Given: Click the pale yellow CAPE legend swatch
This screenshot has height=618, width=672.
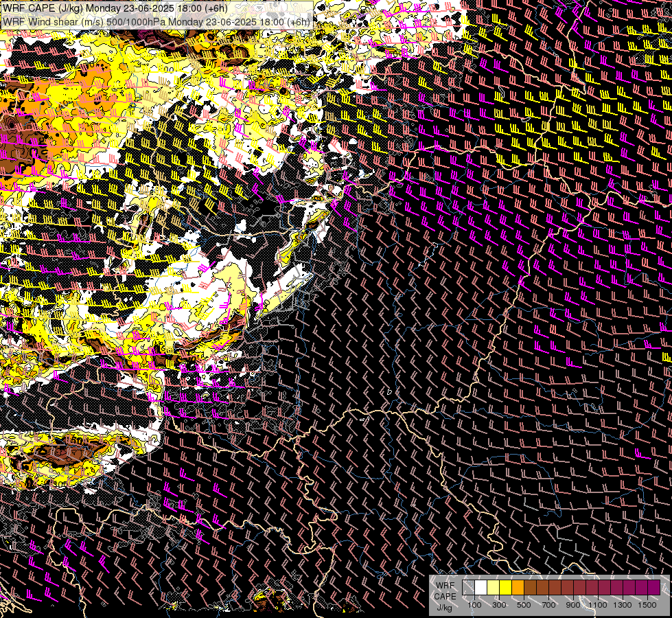Looking at the screenshot, I should pos(494,588).
